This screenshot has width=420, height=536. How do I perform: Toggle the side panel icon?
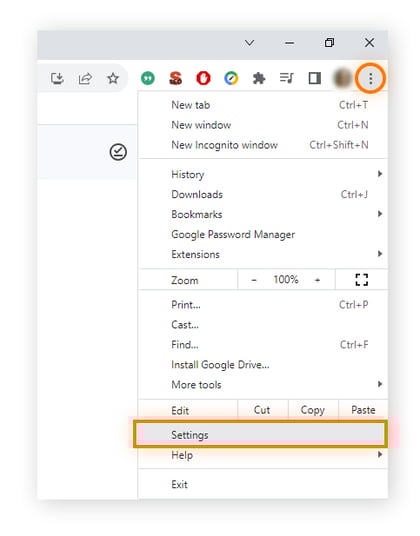click(x=315, y=78)
